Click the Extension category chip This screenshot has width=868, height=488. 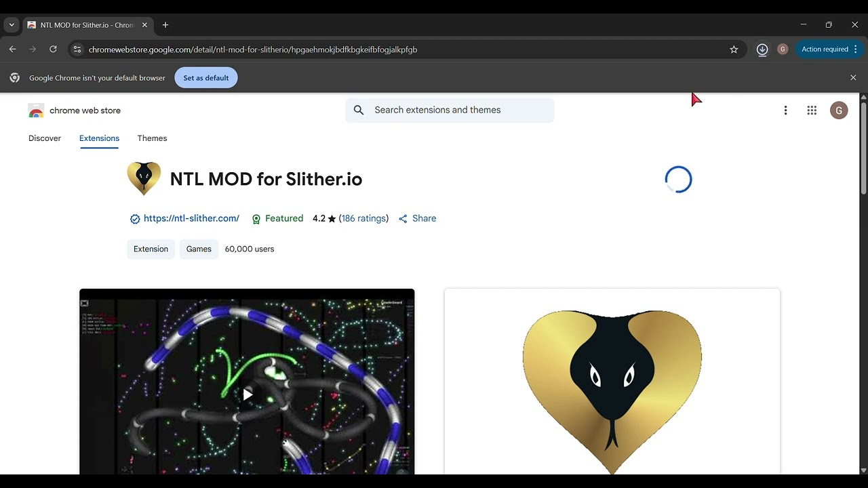(151, 249)
